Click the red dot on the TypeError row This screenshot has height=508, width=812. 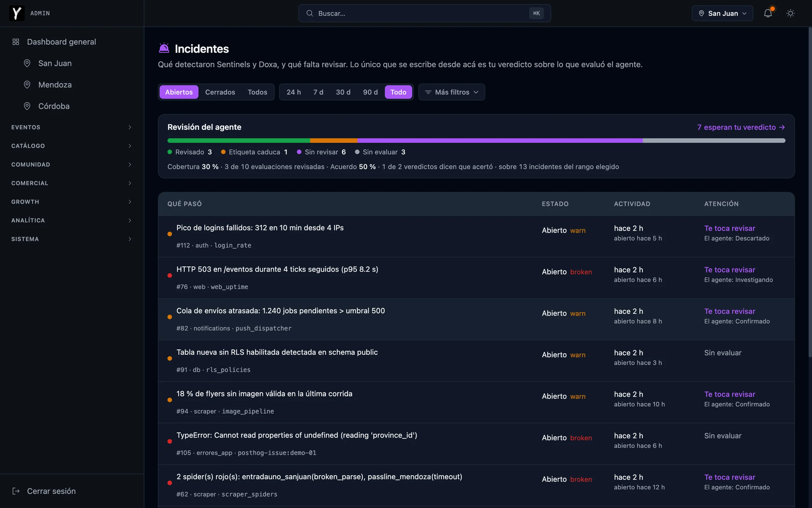pyautogui.click(x=170, y=441)
